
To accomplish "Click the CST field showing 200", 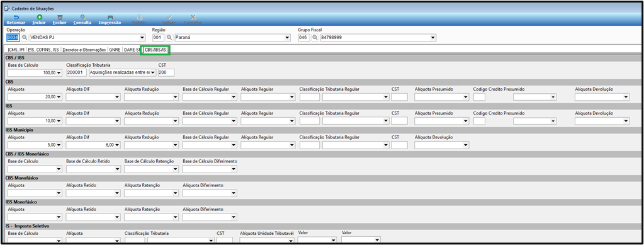I will (x=166, y=73).
